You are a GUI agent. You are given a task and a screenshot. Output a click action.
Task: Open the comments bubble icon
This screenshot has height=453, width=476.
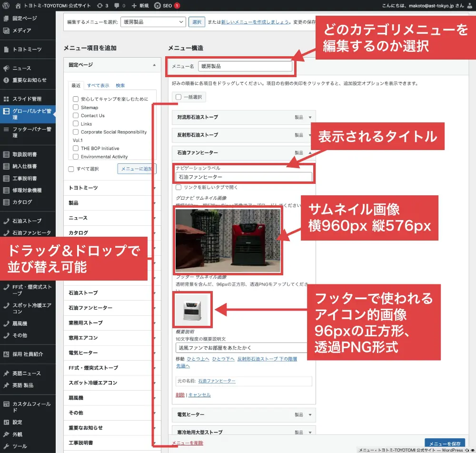(x=117, y=5)
